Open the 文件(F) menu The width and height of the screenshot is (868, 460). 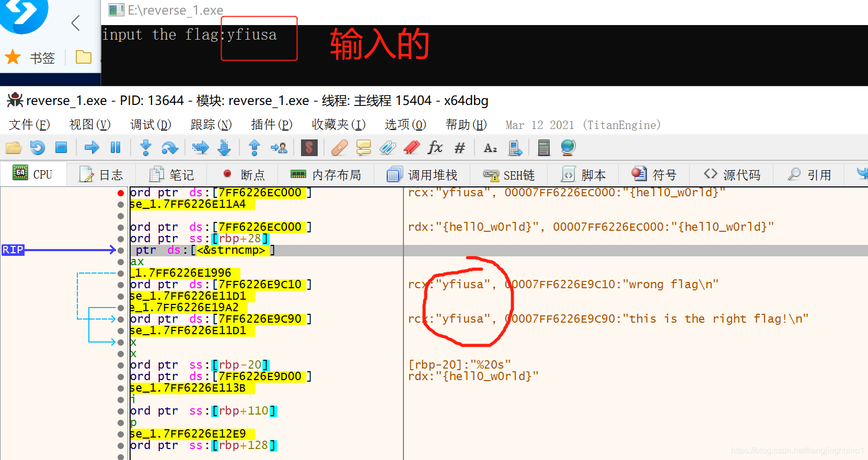pyautogui.click(x=29, y=125)
